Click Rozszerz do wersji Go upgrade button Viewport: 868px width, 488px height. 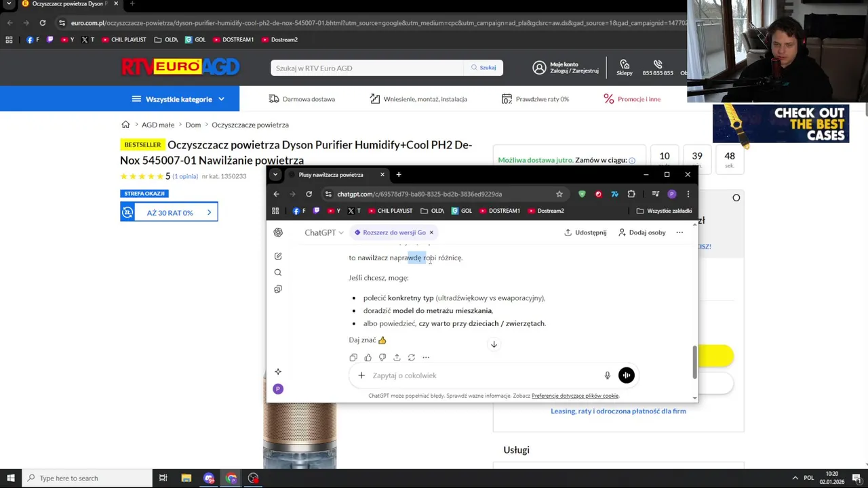coord(390,232)
